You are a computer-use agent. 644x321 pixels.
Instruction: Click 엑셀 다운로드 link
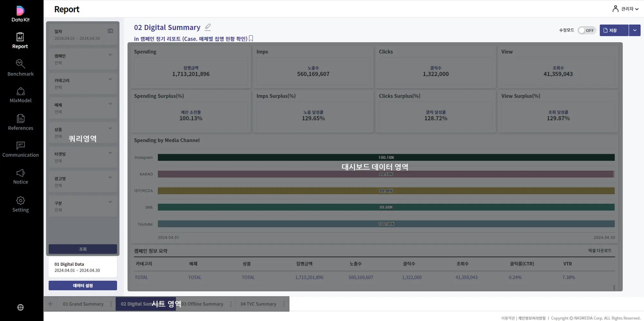tap(600, 250)
